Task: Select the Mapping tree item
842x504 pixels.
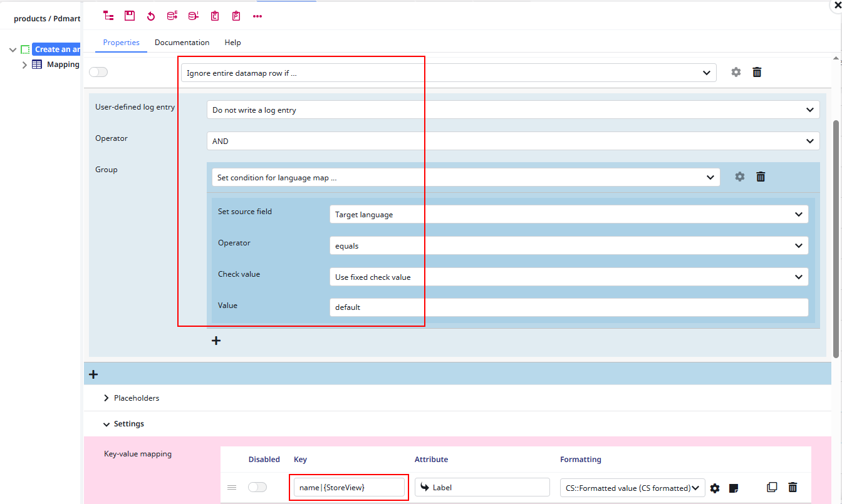Action: 63,64
